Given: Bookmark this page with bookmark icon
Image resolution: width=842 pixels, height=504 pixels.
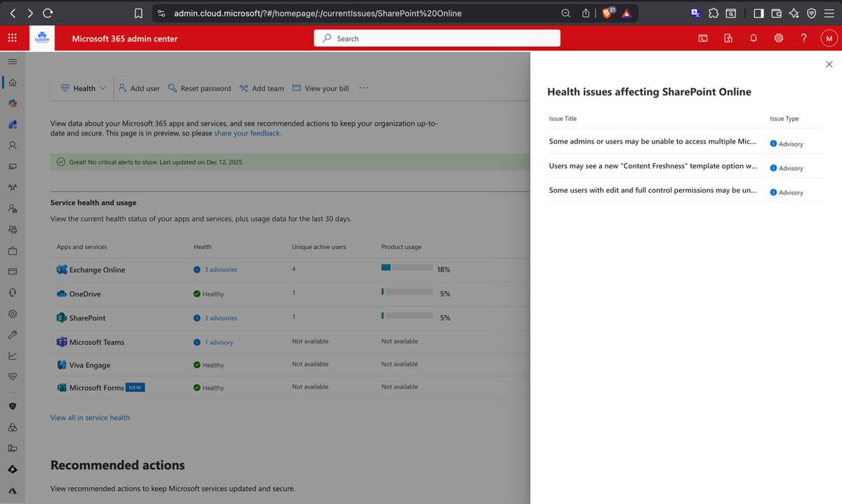Looking at the screenshot, I should pyautogui.click(x=138, y=13).
